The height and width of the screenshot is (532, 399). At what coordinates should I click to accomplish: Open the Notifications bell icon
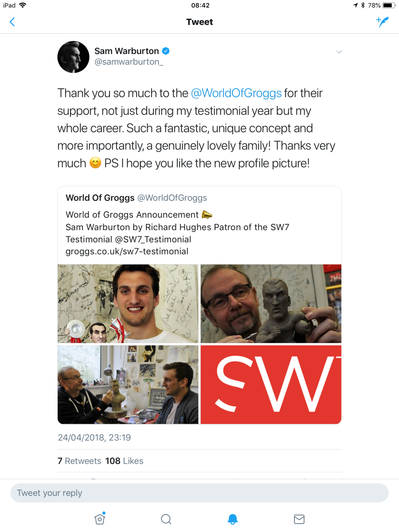(x=233, y=519)
